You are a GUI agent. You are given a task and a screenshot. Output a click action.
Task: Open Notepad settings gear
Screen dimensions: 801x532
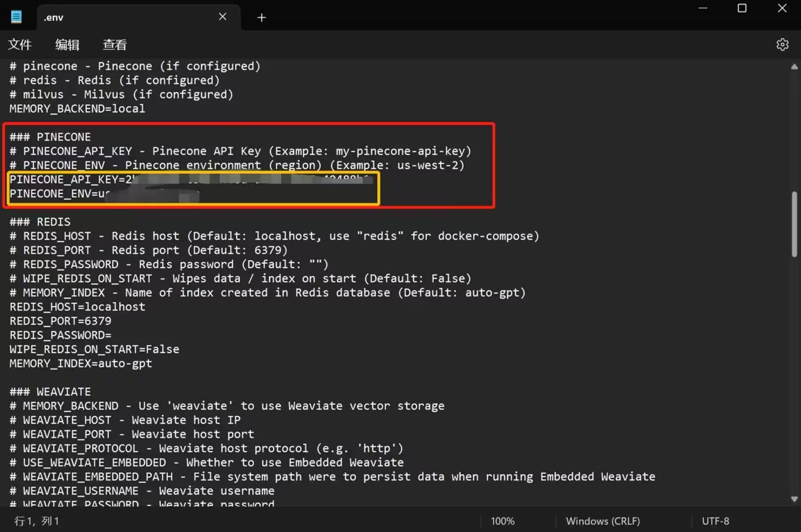click(x=782, y=45)
